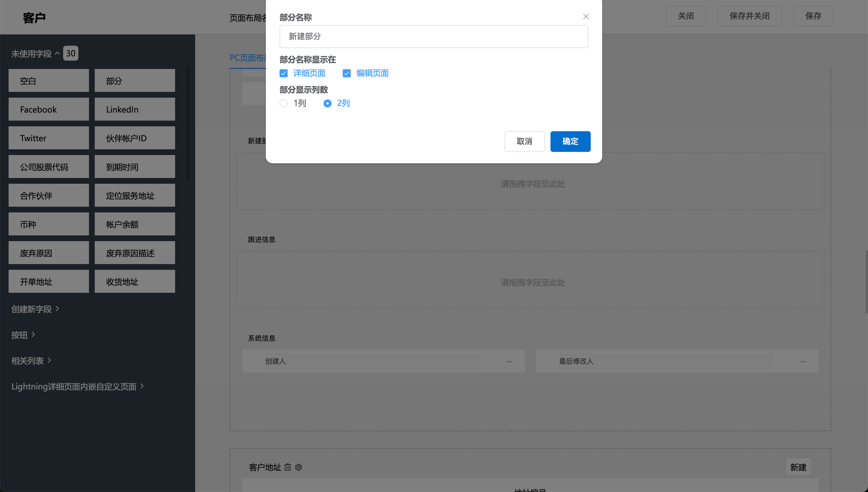
Task: Click 确定 button in dialog
Action: [x=570, y=141]
